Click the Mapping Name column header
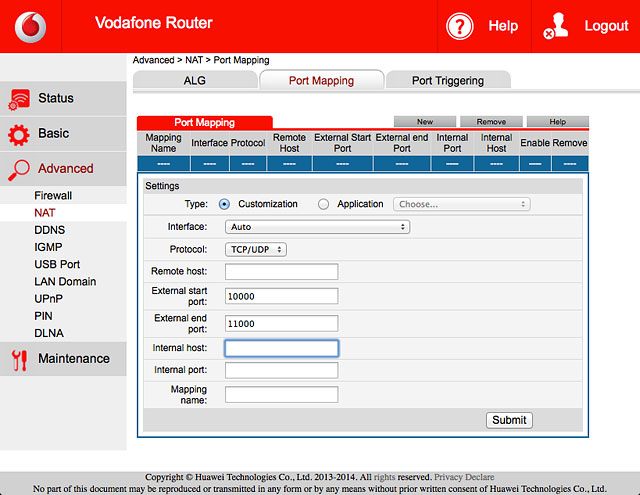 point(163,143)
